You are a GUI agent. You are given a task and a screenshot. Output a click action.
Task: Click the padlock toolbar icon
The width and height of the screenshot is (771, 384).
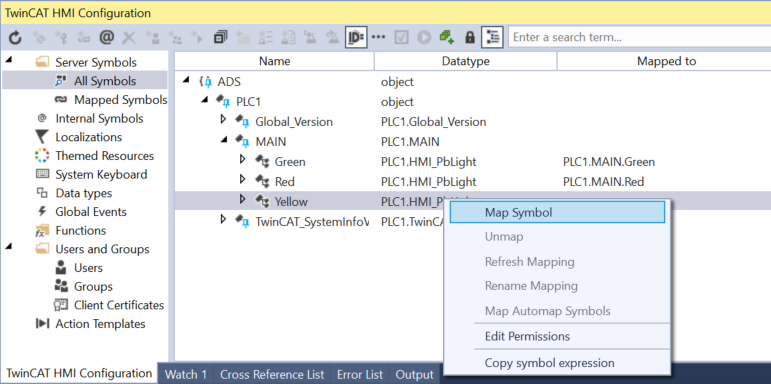[470, 37]
